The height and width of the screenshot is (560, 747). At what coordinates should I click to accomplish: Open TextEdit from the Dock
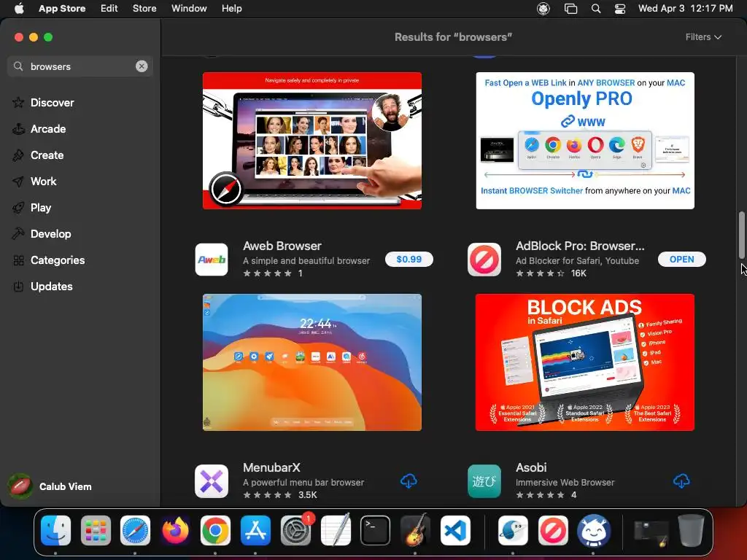(x=336, y=531)
